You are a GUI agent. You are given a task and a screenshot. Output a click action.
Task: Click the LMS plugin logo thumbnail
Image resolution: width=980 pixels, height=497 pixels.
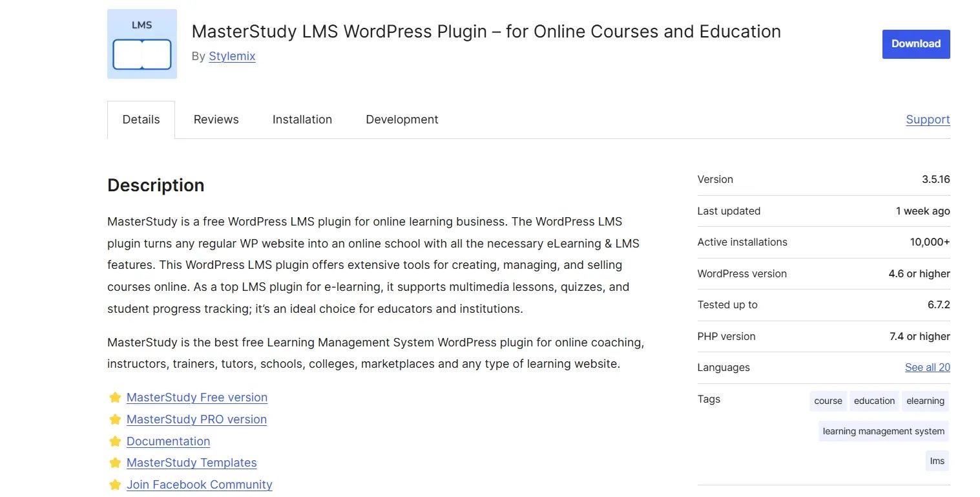coord(141,43)
